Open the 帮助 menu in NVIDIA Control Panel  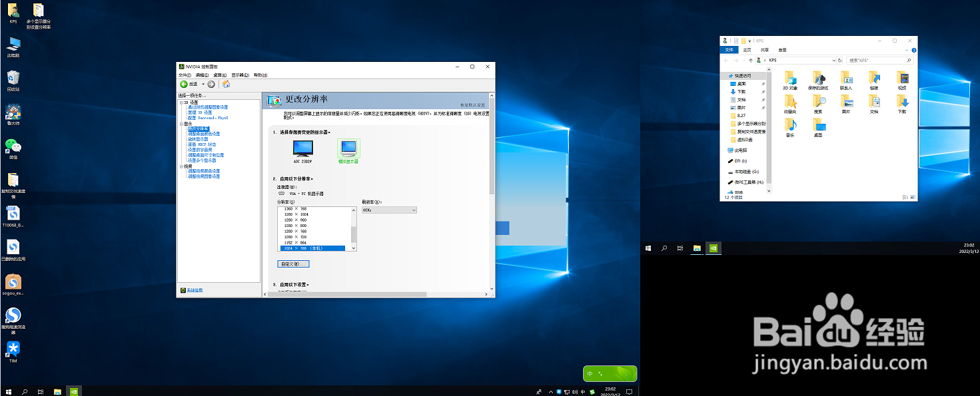tap(260, 75)
